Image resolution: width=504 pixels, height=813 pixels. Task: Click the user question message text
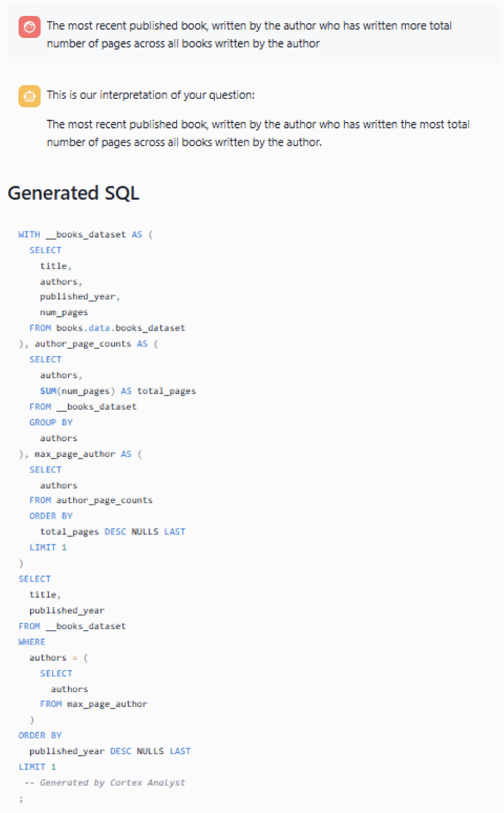pos(249,35)
